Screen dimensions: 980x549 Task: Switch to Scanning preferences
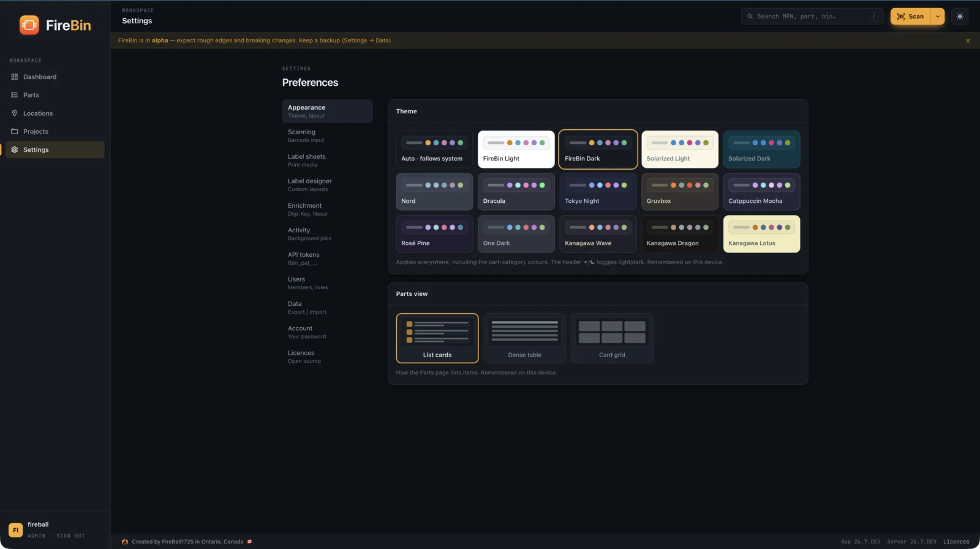[327, 135]
